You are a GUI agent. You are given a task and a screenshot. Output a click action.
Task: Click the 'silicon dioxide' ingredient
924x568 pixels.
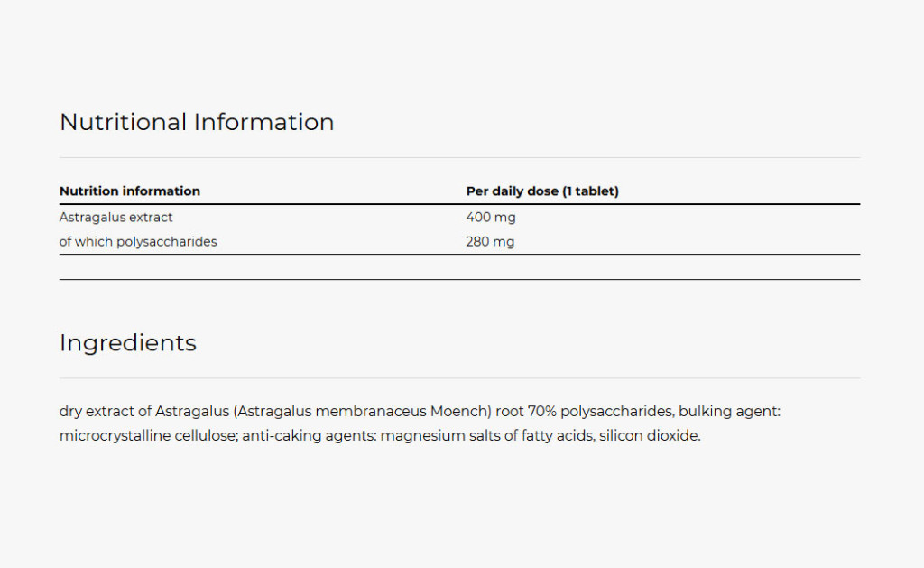(650, 436)
